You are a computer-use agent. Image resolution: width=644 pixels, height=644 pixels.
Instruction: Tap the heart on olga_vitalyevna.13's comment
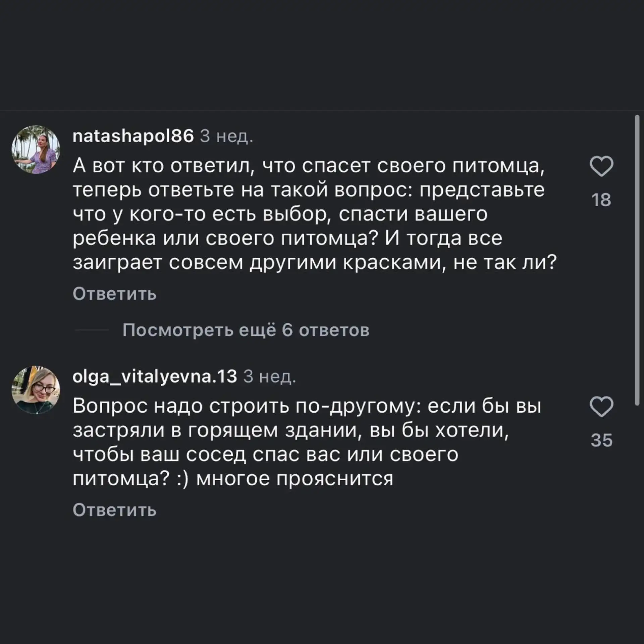click(601, 407)
